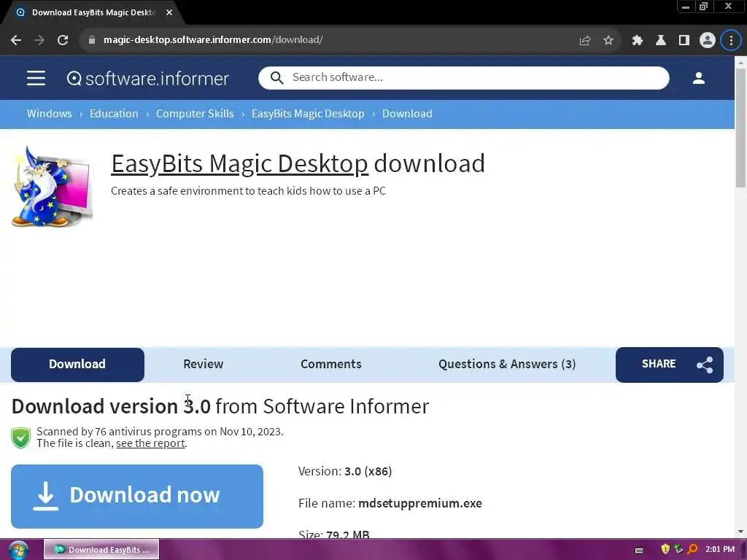Click the file name mdsetuppremium.exe
The height and width of the screenshot is (560, 747).
[420, 503]
